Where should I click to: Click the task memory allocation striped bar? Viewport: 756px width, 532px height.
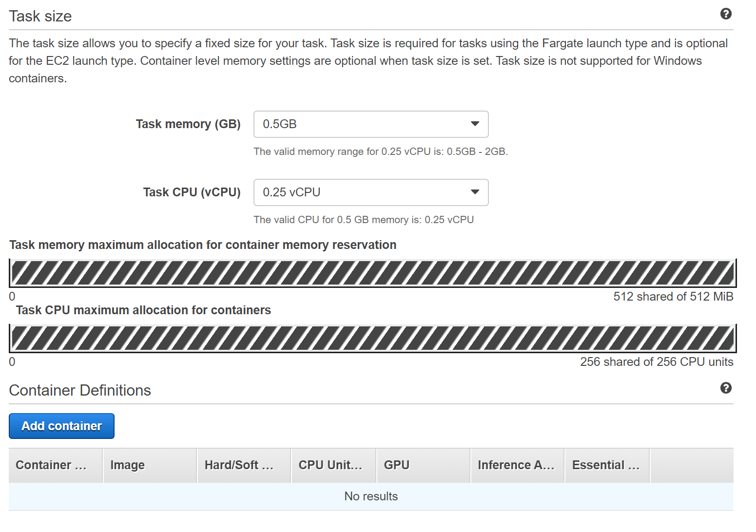pos(372,273)
